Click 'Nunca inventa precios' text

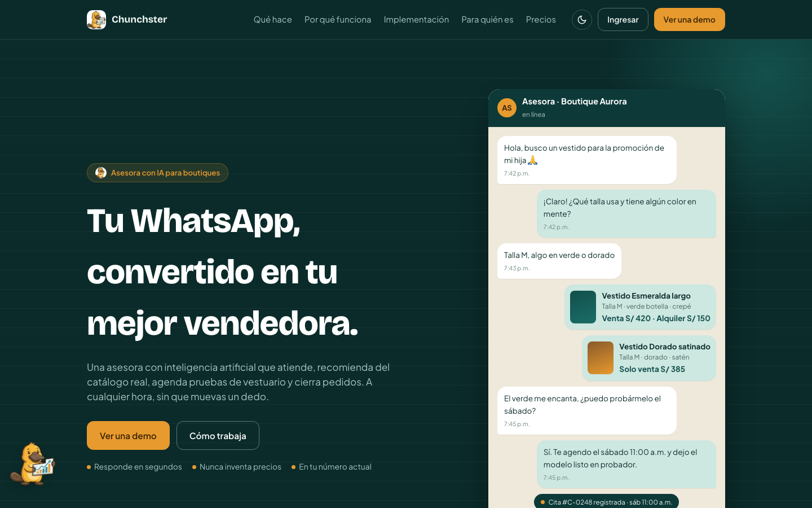pos(240,467)
